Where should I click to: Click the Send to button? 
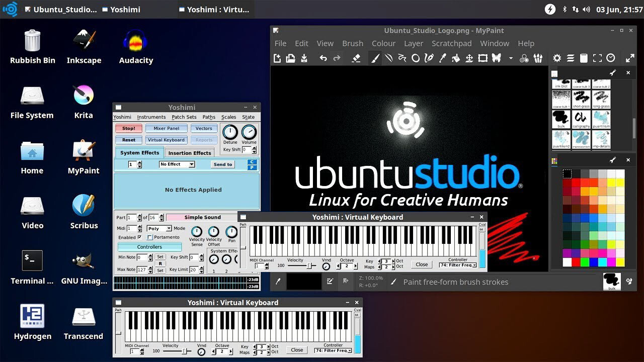click(x=223, y=164)
